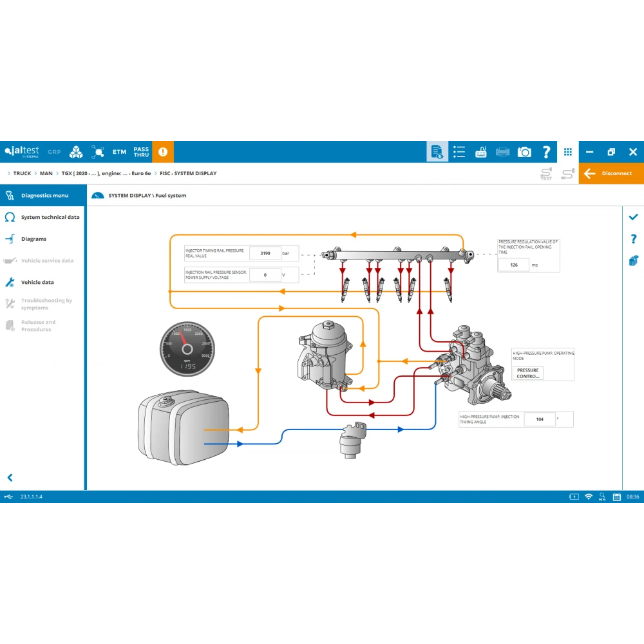
Task: Click the orange warning alert icon
Action: (163, 152)
